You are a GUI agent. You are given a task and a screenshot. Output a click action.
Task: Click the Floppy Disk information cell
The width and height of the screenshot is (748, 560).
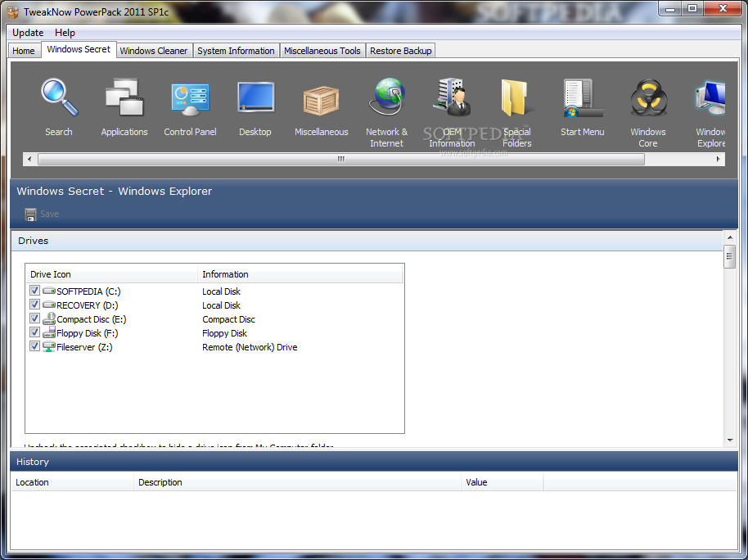click(225, 332)
